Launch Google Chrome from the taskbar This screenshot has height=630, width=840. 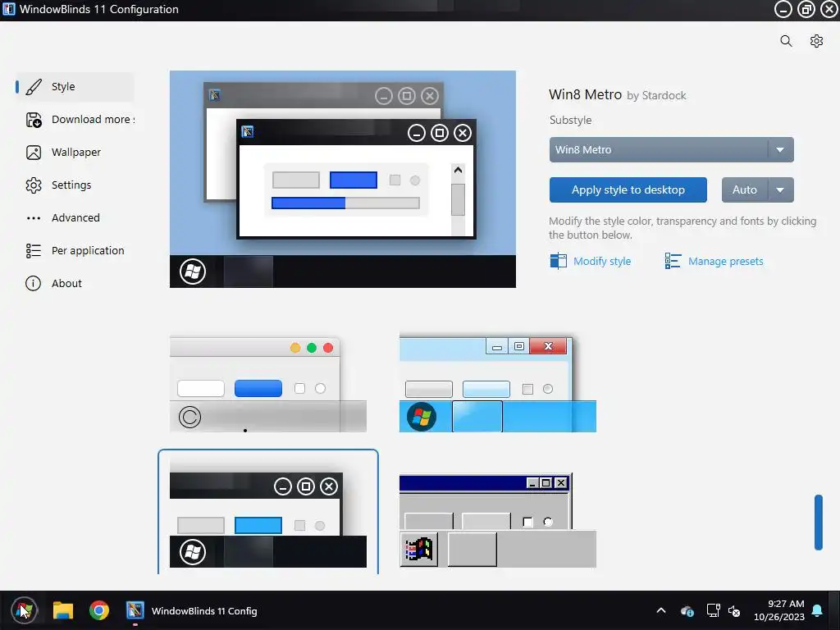click(x=99, y=610)
